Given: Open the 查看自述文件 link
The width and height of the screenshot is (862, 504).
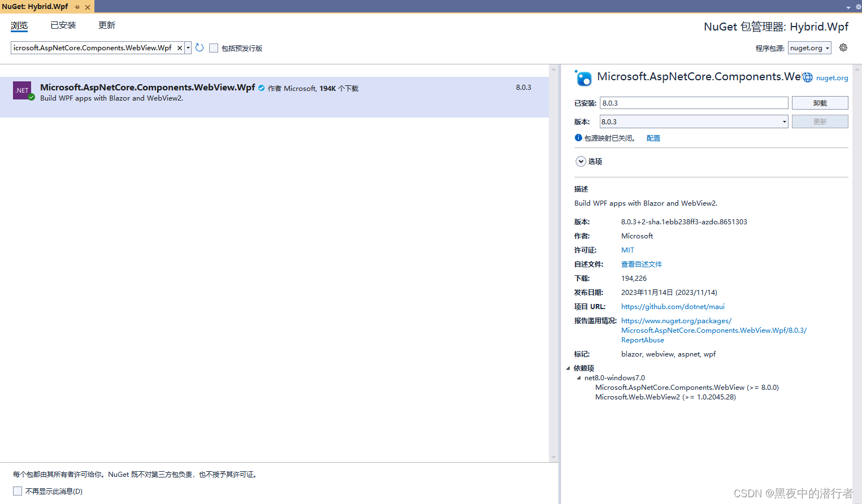Looking at the screenshot, I should (641, 264).
